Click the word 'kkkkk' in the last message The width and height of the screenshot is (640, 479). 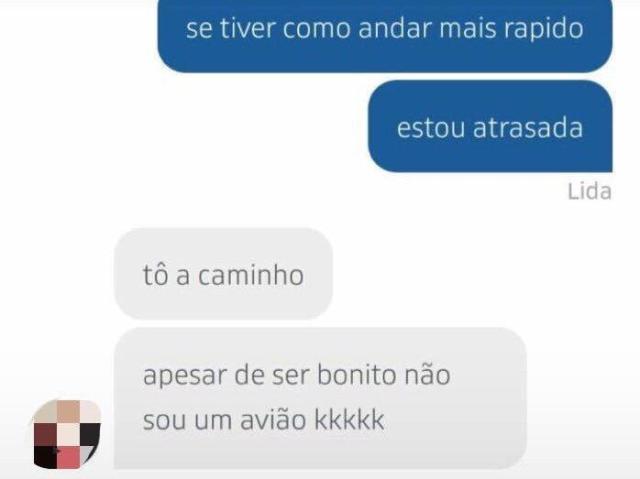click(349, 420)
